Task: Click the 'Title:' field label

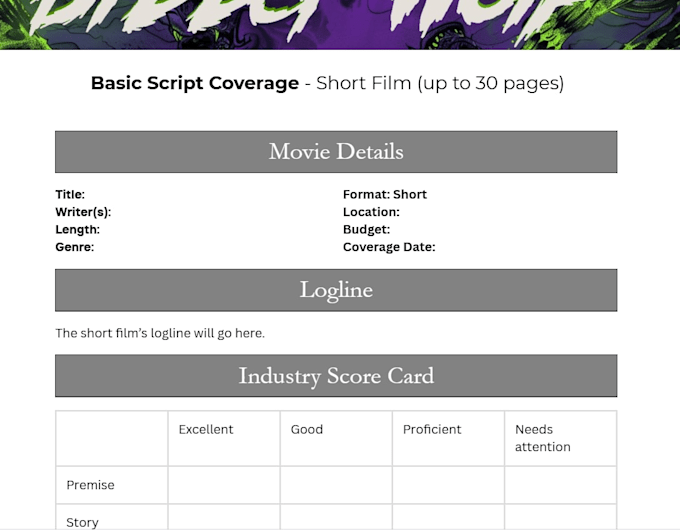Action: (x=70, y=194)
